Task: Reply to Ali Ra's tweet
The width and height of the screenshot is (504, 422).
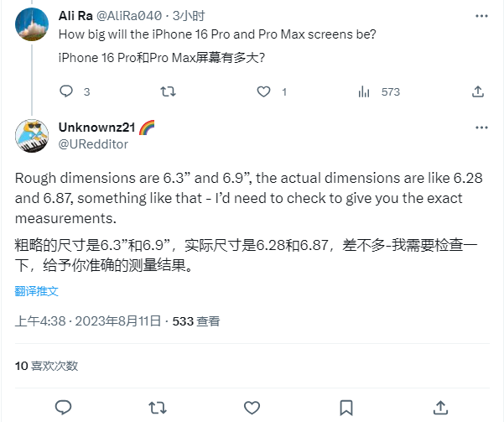Action: coord(67,91)
